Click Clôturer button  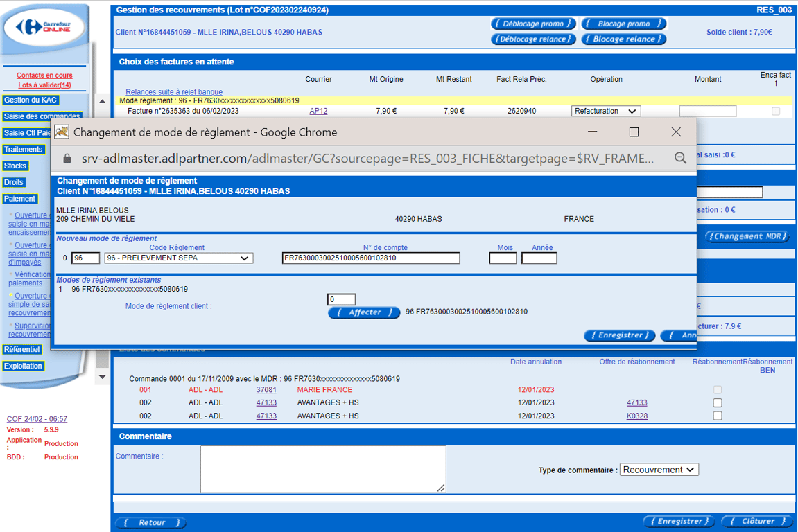point(758,522)
